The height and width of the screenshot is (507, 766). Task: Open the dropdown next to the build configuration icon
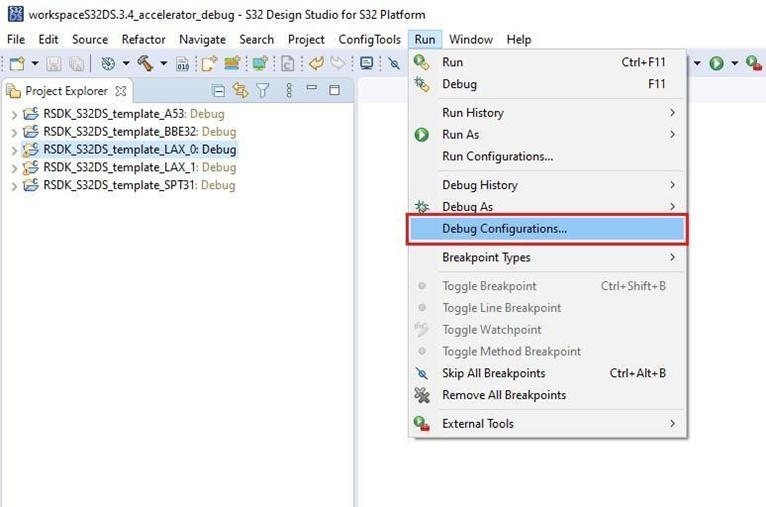pos(126,63)
